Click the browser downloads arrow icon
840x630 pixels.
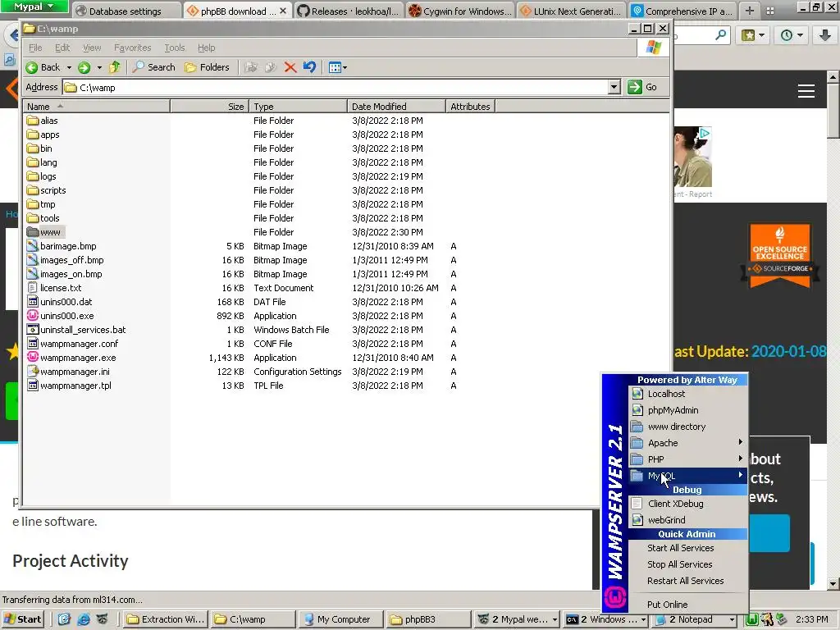[825, 35]
